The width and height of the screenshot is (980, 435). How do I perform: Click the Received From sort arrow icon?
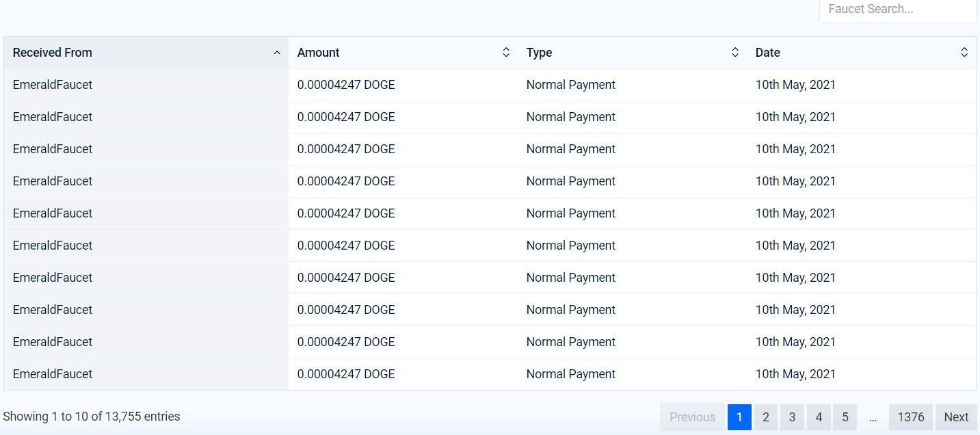tap(277, 53)
